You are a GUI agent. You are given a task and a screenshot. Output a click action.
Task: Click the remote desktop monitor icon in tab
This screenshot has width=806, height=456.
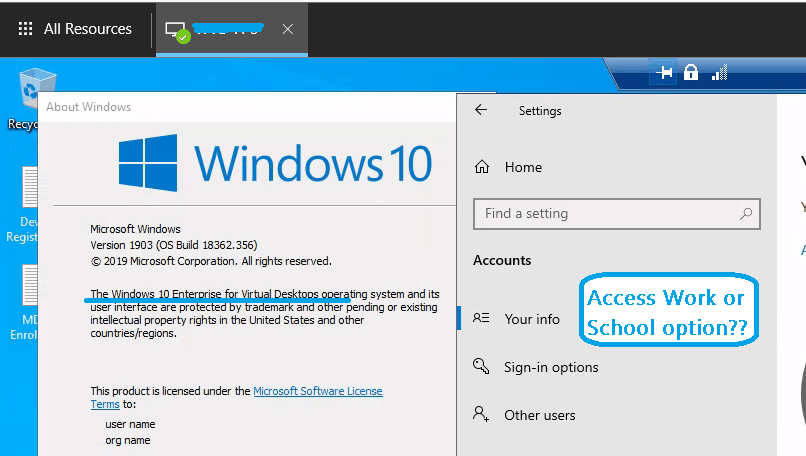tap(177, 31)
